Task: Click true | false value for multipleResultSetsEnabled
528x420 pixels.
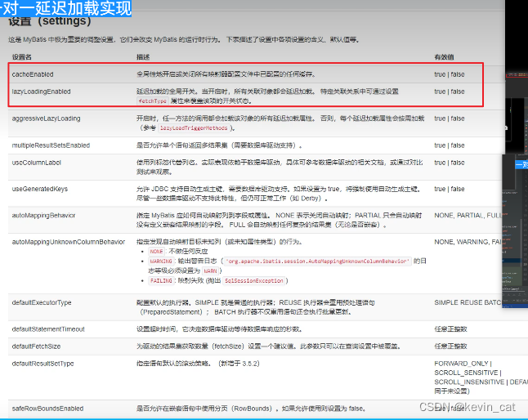Action: tap(450, 145)
